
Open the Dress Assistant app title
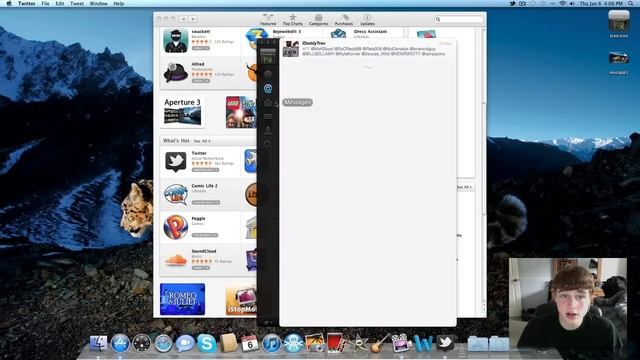point(370,31)
